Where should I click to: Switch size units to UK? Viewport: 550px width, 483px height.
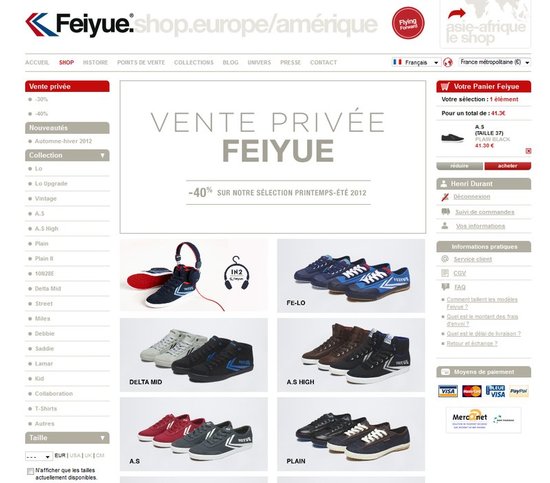click(88, 455)
